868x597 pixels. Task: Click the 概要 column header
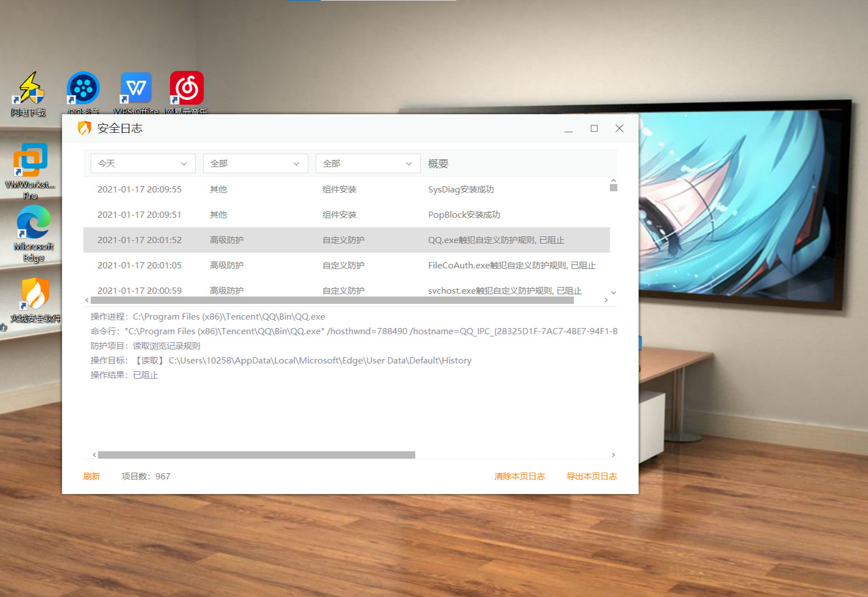point(438,164)
